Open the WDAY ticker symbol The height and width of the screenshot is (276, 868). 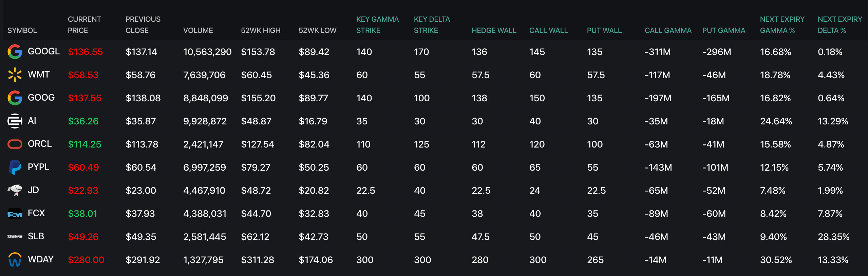tap(41, 259)
